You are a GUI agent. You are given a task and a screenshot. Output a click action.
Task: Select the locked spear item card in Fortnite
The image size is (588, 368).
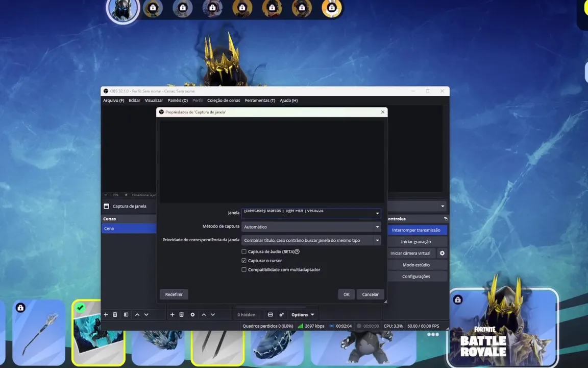(x=39, y=333)
